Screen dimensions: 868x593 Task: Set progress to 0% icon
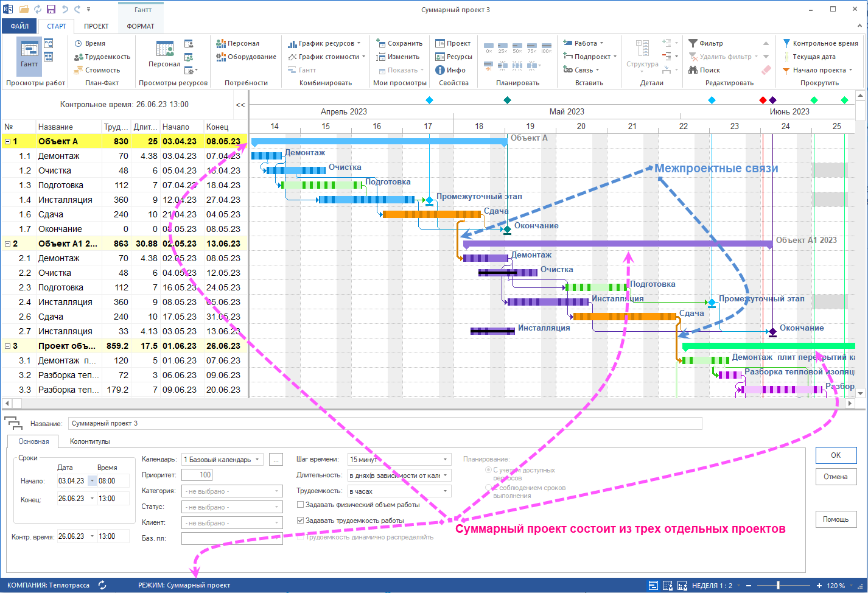click(x=489, y=47)
